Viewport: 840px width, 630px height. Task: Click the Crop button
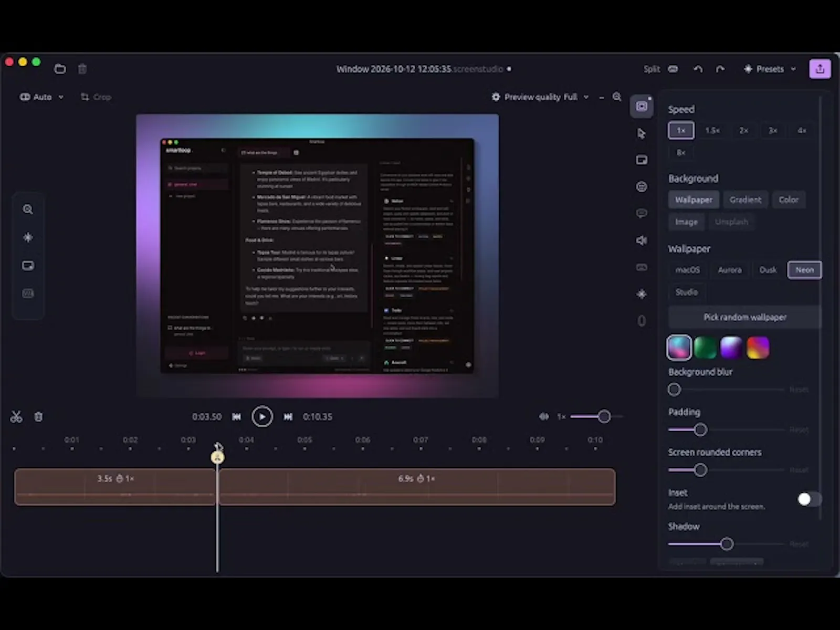[x=96, y=97]
